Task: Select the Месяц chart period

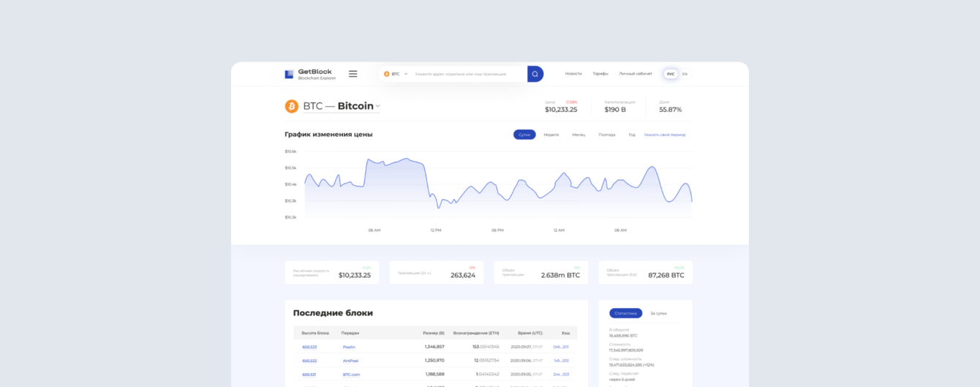Action: [x=578, y=135]
